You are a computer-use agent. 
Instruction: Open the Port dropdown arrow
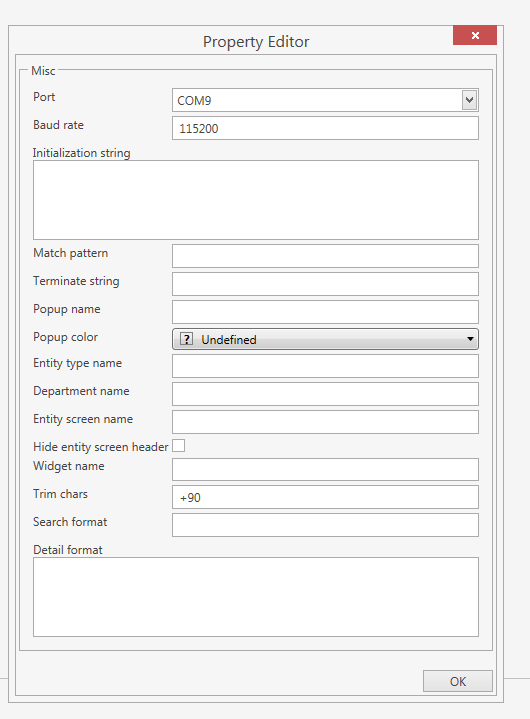(x=469, y=100)
